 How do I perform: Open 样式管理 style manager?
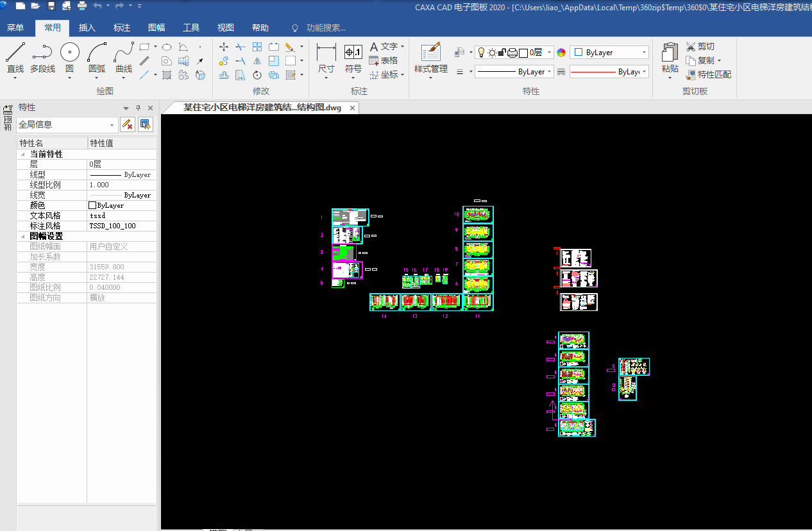tap(431, 58)
